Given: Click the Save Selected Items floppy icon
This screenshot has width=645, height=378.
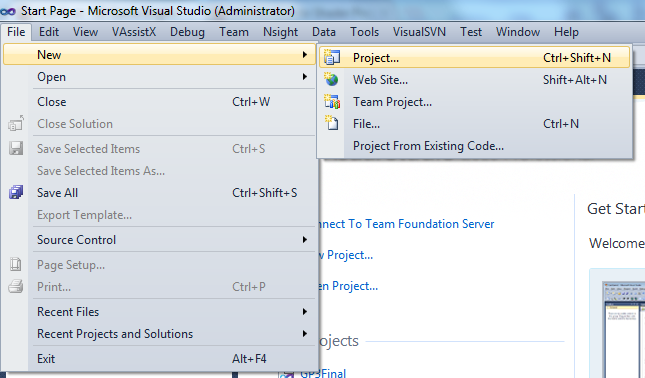Looking at the screenshot, I should click(16, 148).
